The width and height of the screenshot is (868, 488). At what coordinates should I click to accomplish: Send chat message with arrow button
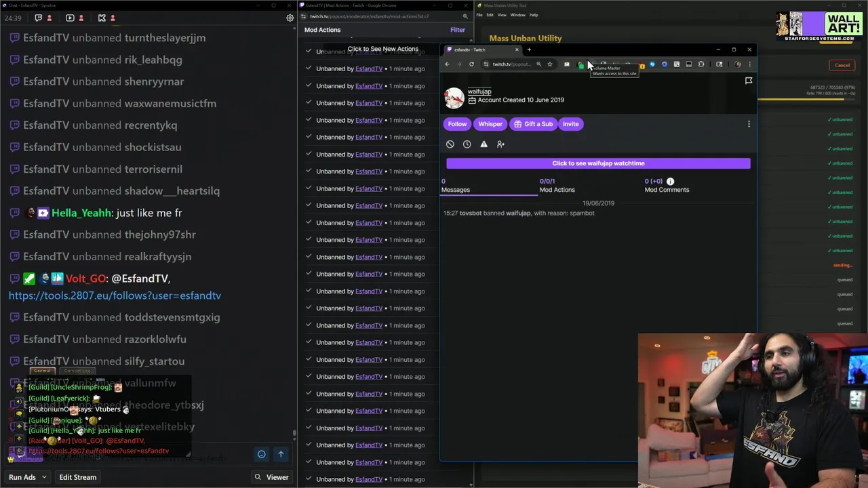click(281, 454)
